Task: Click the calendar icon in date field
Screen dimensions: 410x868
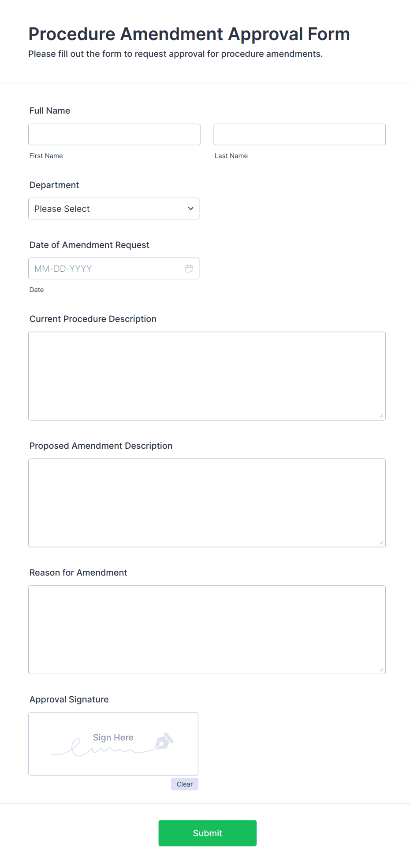Action: 189,269
